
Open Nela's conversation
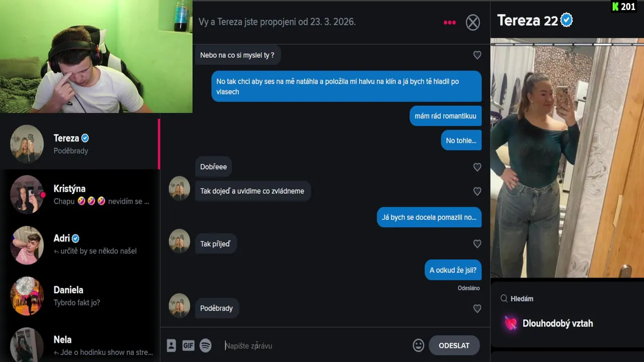(80, 344)
